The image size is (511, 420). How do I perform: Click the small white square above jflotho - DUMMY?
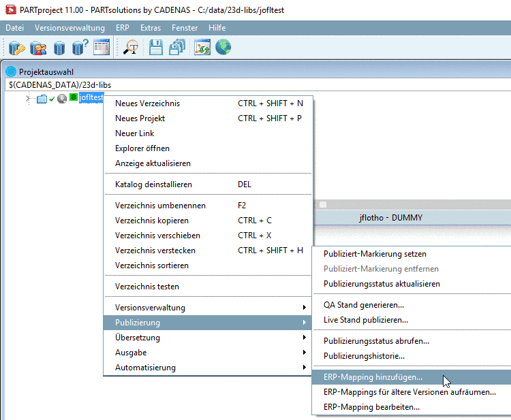pyautogui.click(x=323, y=204)
